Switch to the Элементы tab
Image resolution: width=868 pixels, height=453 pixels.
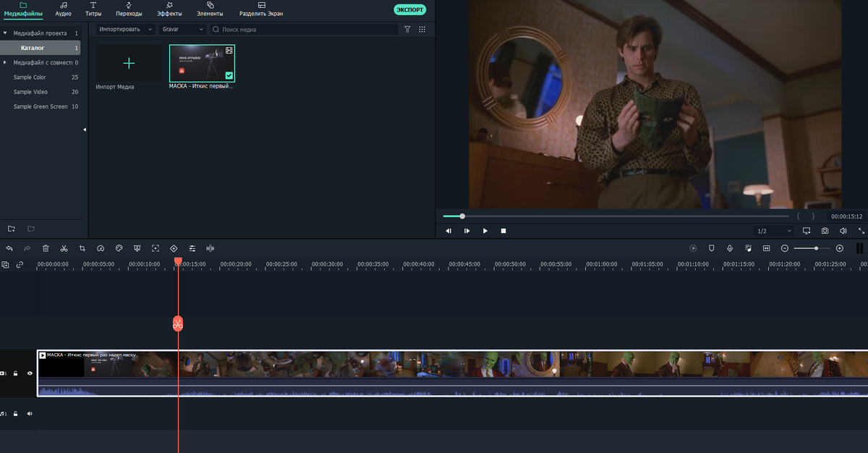(x=210, y=9)
